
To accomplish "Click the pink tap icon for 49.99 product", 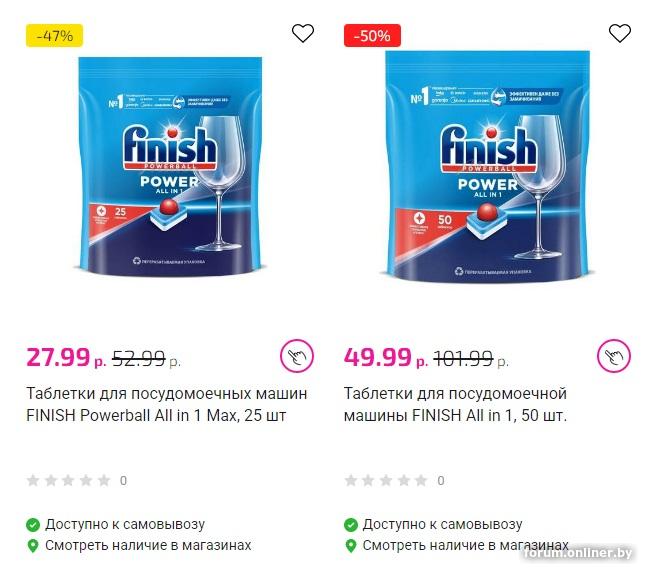I will (x=614, y=355).
